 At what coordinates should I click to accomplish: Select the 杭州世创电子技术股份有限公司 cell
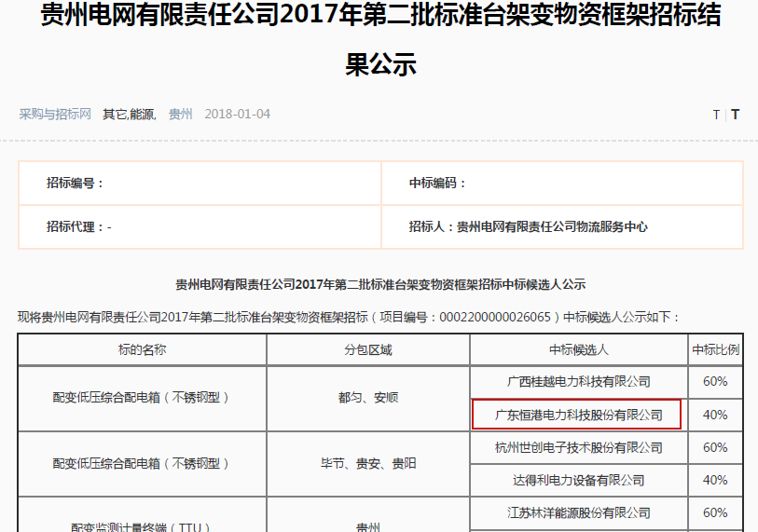578,447
